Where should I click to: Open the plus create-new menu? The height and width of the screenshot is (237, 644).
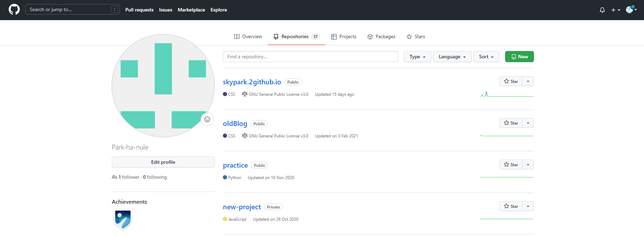pyautogui.click(x=616, y=10)
